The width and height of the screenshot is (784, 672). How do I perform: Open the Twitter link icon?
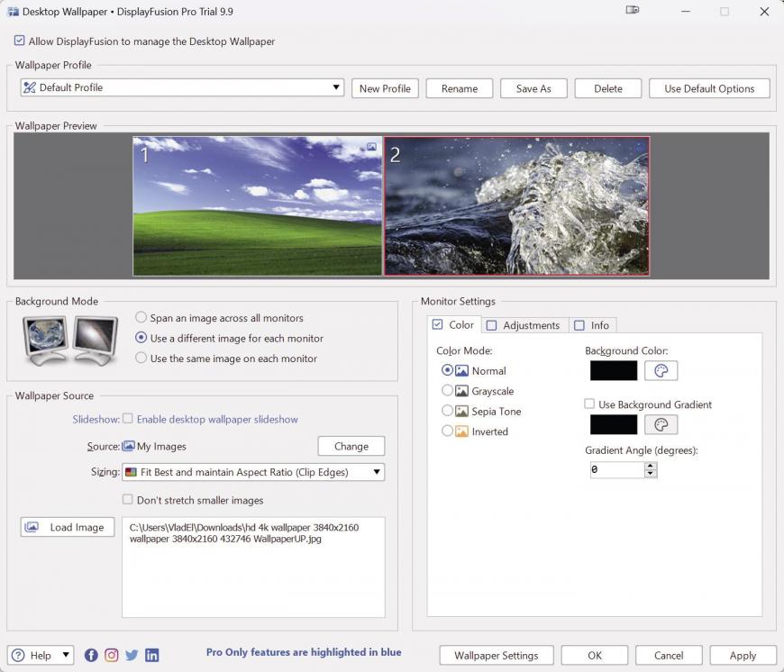tap(132, 655)
